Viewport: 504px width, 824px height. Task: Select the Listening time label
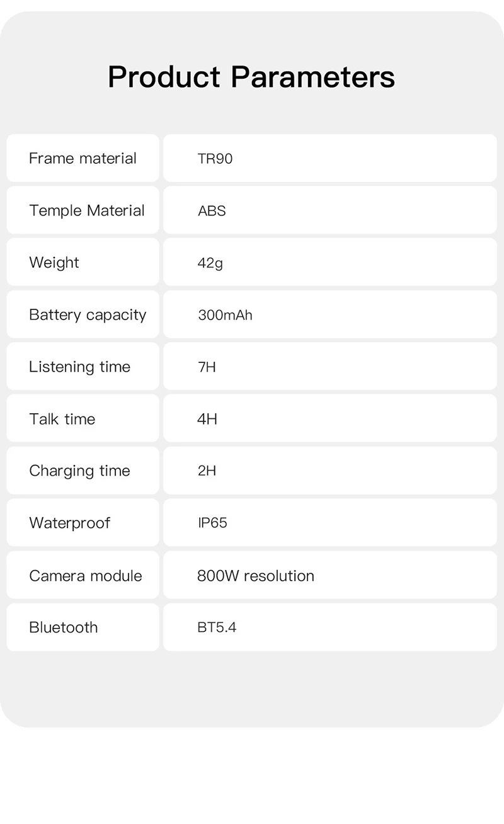80,367
